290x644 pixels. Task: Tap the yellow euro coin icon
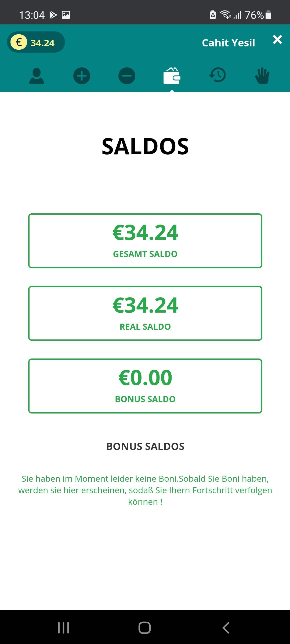coord(19,42)
